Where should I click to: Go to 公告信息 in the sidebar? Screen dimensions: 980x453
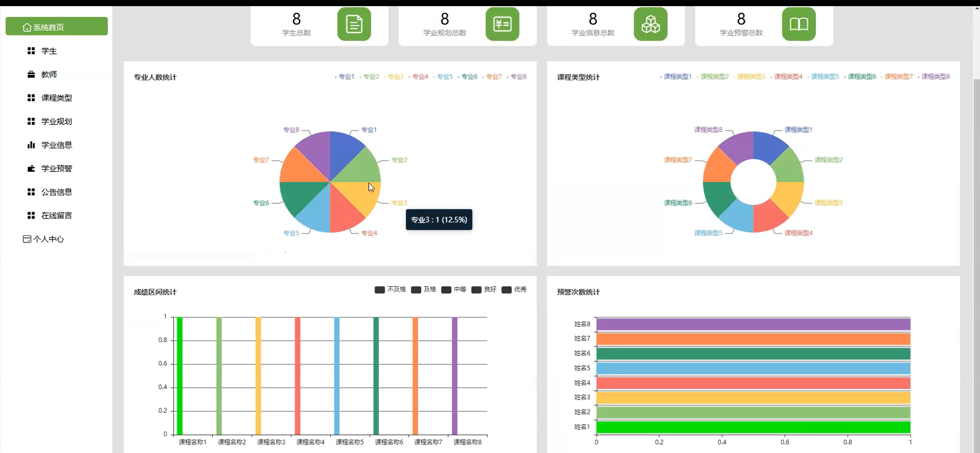[56, 192]
